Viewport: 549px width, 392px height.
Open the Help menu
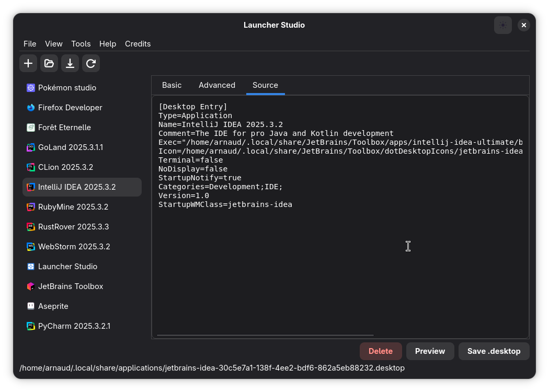pyautogui.click(x=108, y=44)
